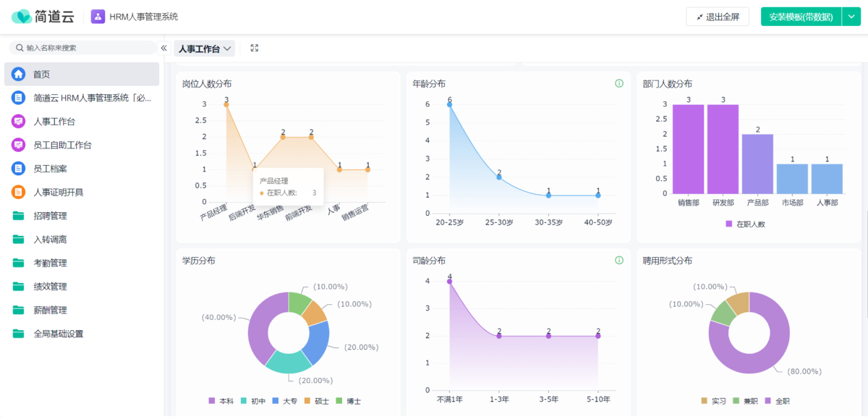Click the 首页 home icon in sidebar
The height and width of the screenshot is (417, 868).
(18, 74)
